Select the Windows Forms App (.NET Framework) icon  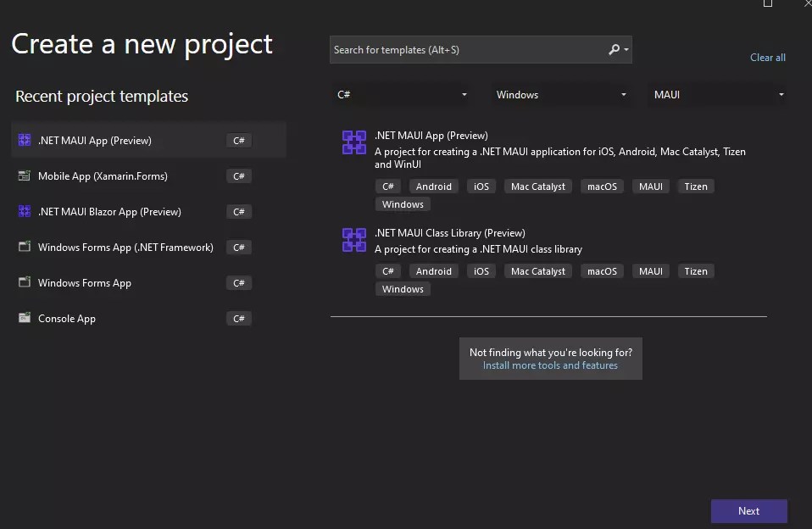point(23,247)
